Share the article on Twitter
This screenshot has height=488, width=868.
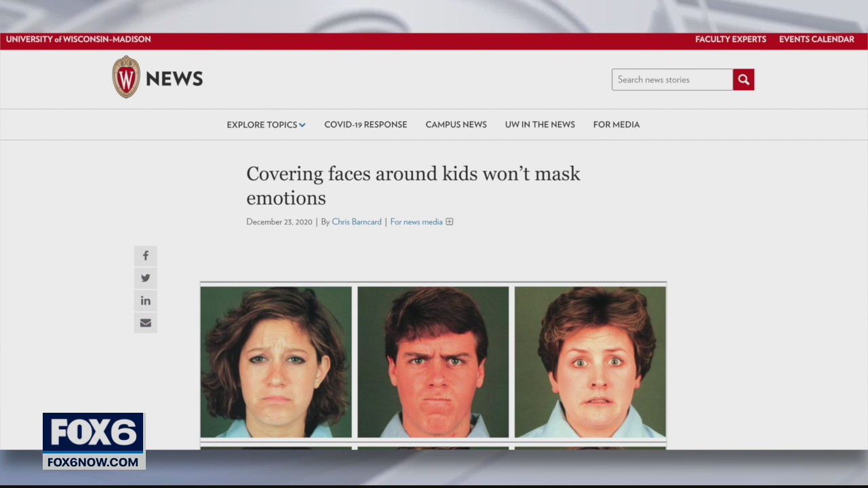coord(145,278)
